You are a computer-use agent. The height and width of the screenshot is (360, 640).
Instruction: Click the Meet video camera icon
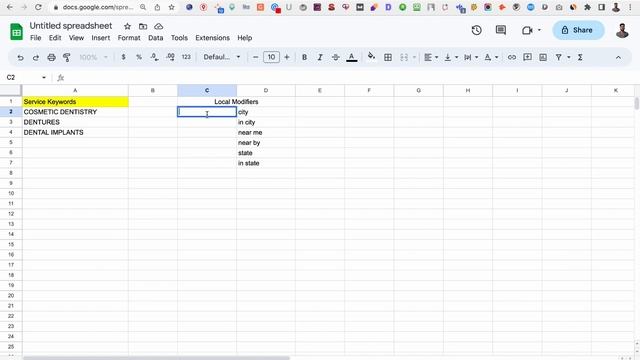click(x=527, y=30)
